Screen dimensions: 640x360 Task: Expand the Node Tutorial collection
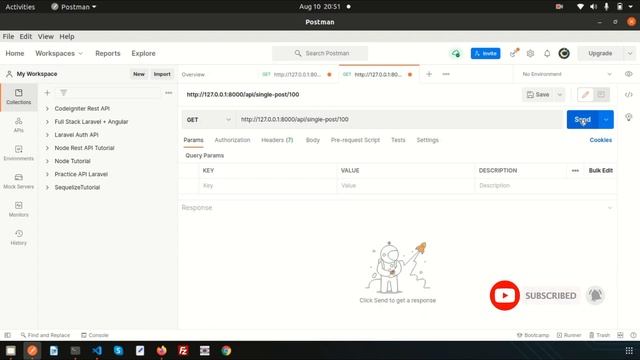pos(47,161)
